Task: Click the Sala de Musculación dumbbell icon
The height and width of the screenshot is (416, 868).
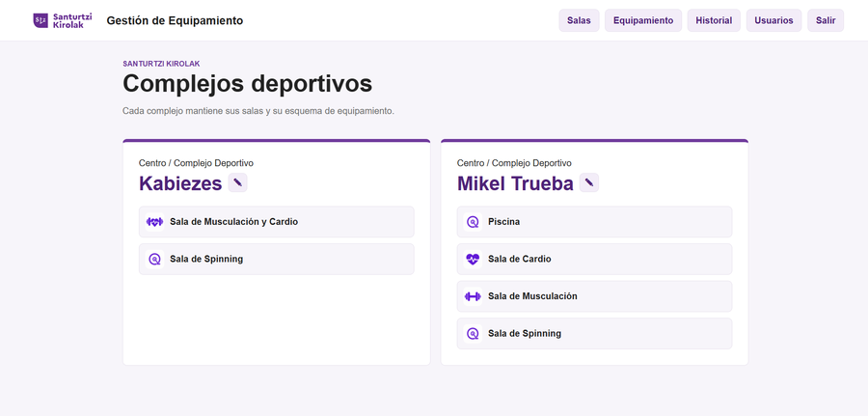Action: tap(473, 296)
